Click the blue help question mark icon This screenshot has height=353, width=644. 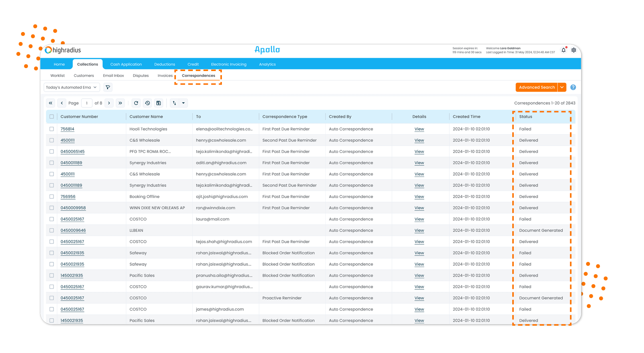coord(573,87)
